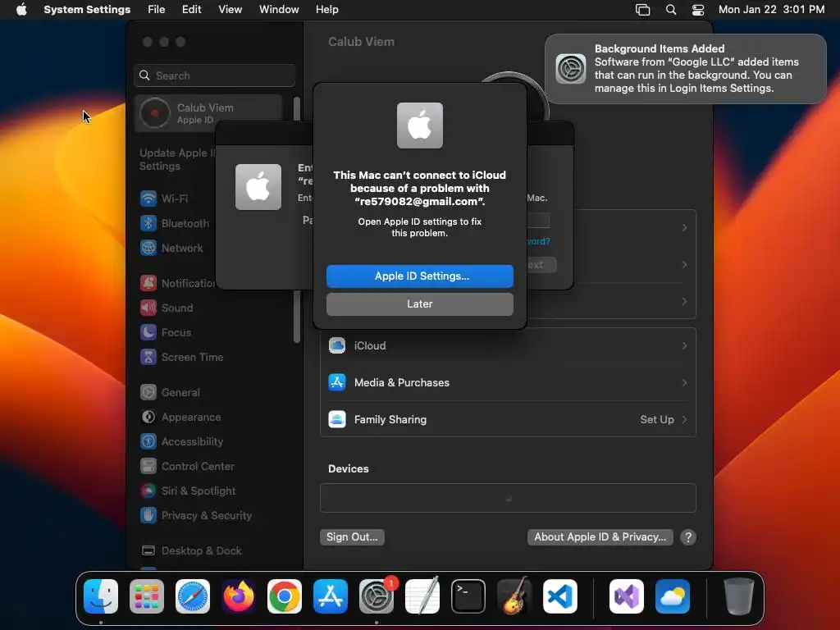The image size is (840, 630).
Task: Click System Settings icon in the Dock
Action: pyautogui.click(x=376, y=596)
